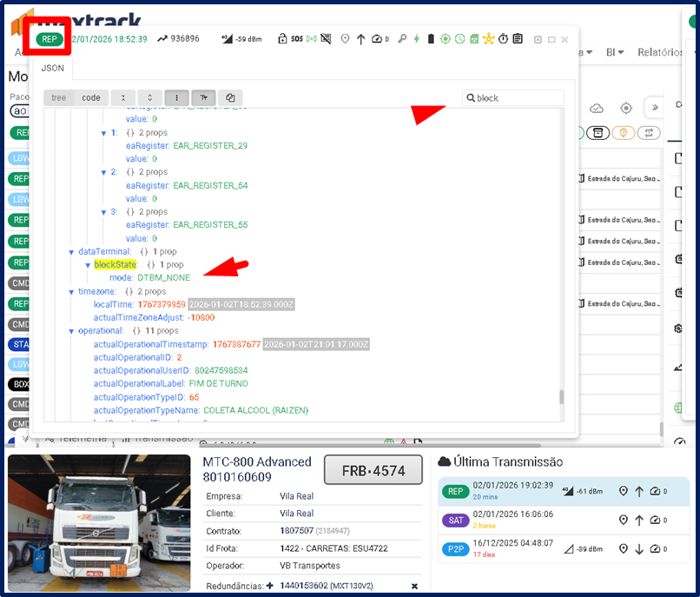Click the lightning bolt ignition icon
Screen dimensions: 700x597
coord(416,39)
